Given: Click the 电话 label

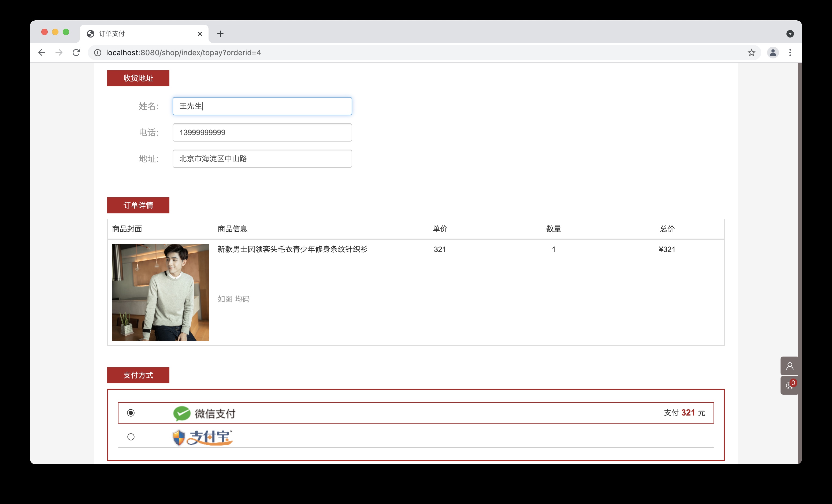Looking at the screenshot, I should [148, 132].
